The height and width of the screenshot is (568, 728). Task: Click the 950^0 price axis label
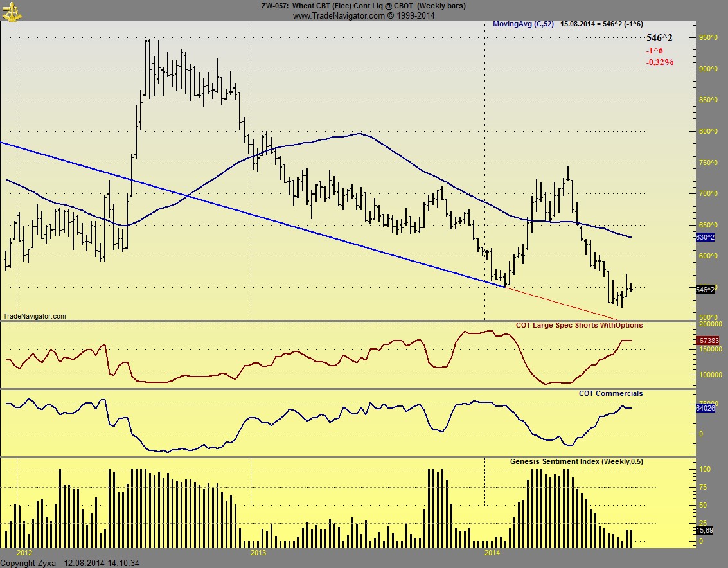708,38
